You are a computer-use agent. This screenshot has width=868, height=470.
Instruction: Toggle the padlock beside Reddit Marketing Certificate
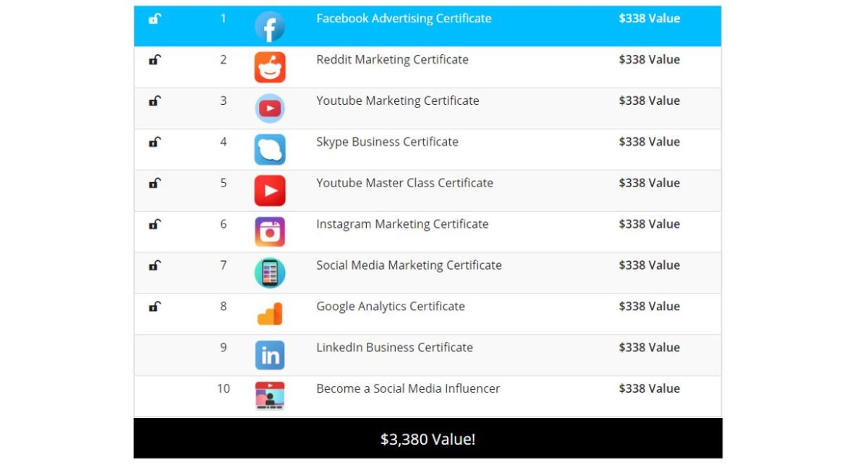tap(155, 61)
